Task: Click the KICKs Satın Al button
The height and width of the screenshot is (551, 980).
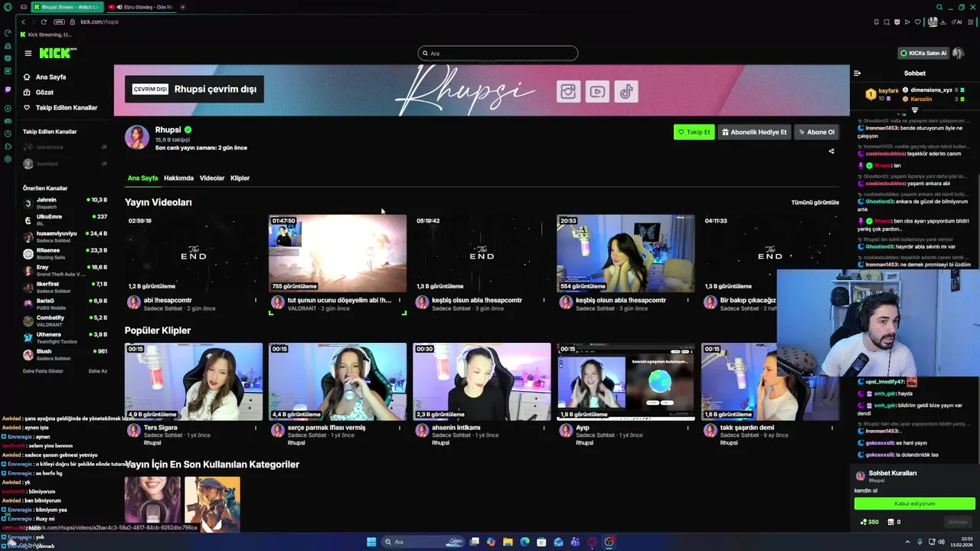Action: coord(923,54)
